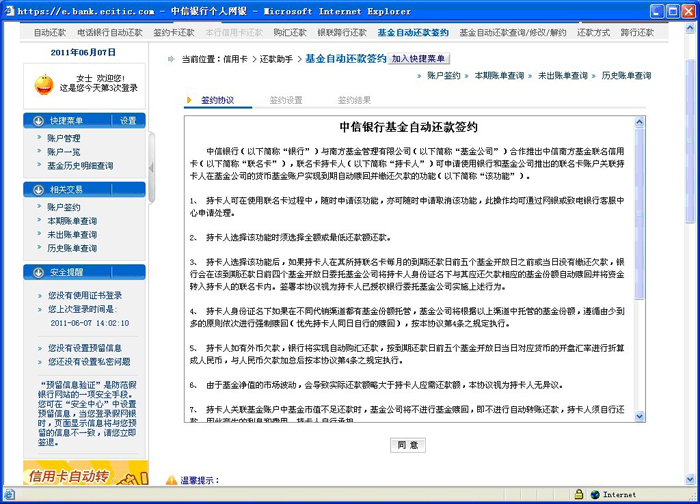The image size is (700, 504).
Task: Open 设置 for the quick menu panel
Action: [128, 120]
